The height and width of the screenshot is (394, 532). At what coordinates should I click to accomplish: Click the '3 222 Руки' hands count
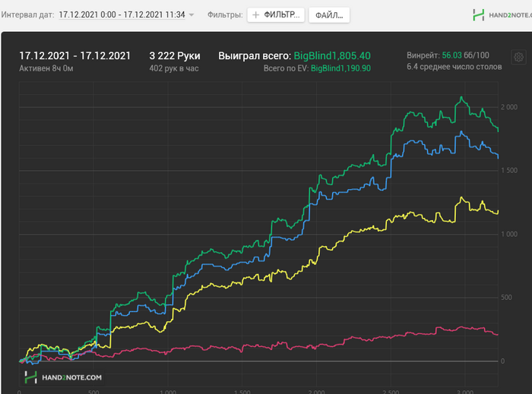tap(175, 55)
